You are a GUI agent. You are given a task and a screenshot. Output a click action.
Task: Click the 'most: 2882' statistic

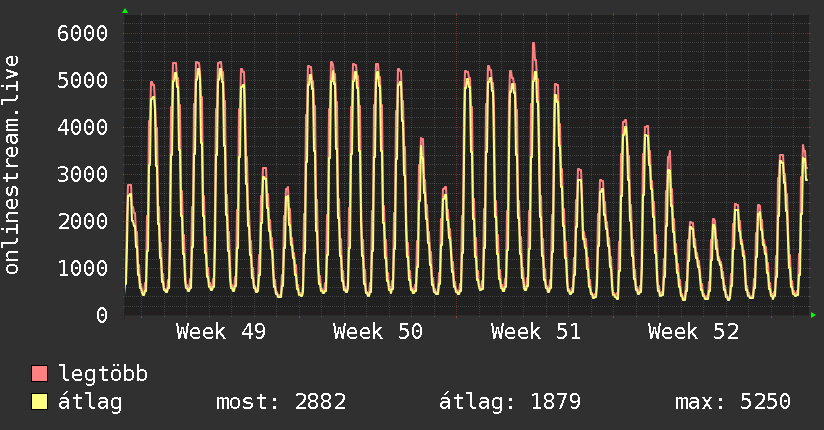pyautogui.click(x=281, y=402)
